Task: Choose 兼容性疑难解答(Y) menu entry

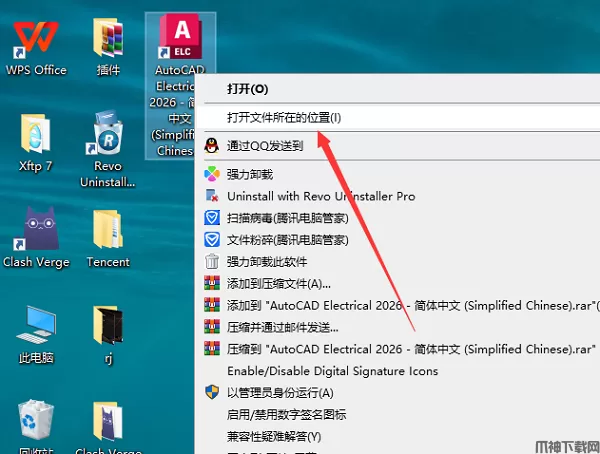Action: tap(398, 436)
